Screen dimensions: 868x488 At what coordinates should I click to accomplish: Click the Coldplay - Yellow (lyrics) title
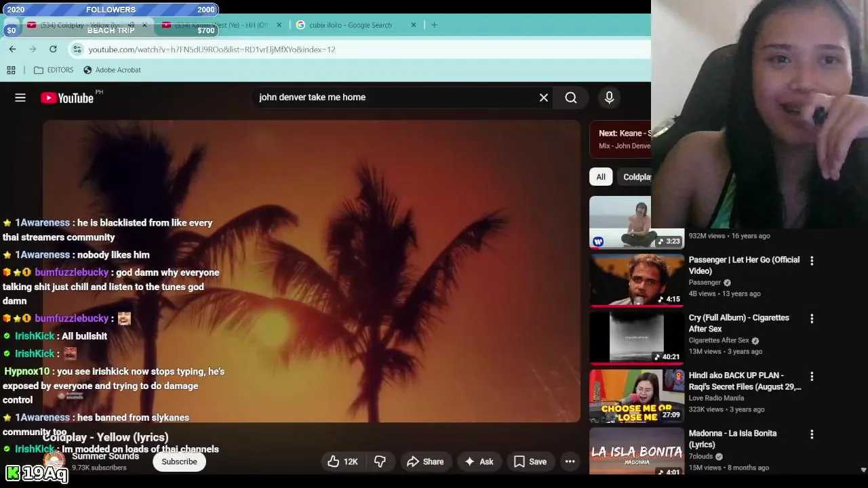pyautogui.click(x=105, y=437)
